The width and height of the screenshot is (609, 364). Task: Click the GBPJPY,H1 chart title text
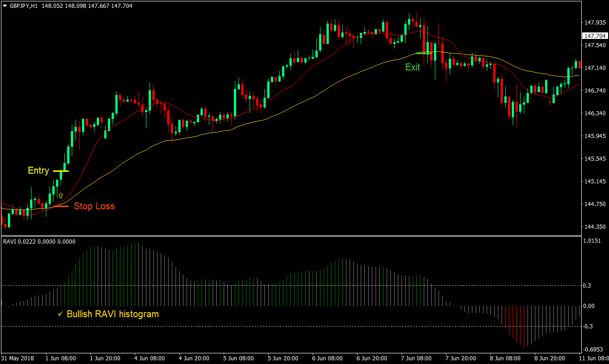(24, 6)
